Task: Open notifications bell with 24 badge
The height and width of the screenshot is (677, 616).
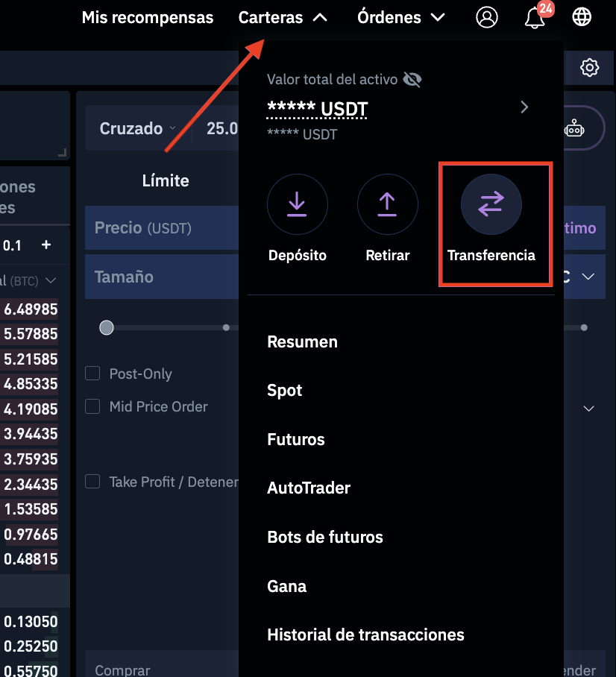Action: tap(535, 18)
